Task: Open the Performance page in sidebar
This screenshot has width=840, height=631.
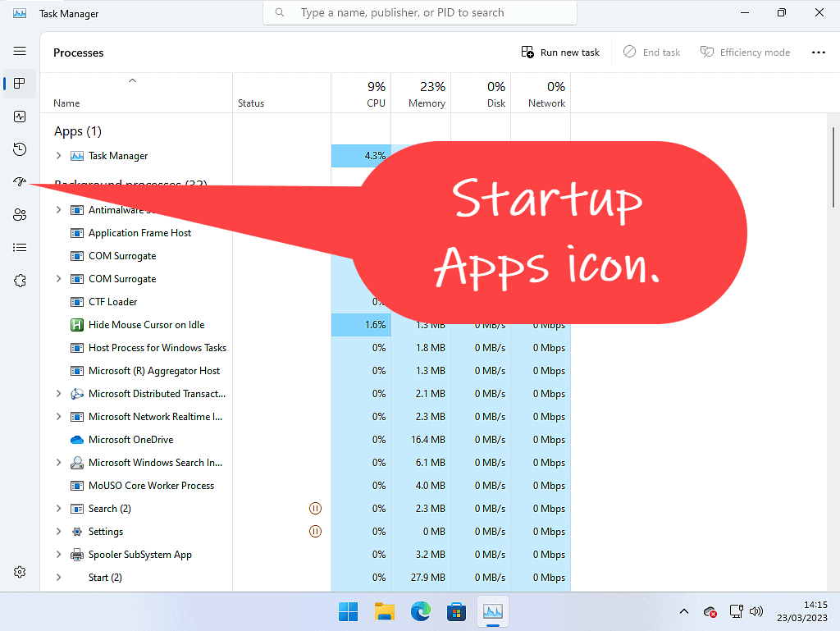Action: (x=20, y=117)
